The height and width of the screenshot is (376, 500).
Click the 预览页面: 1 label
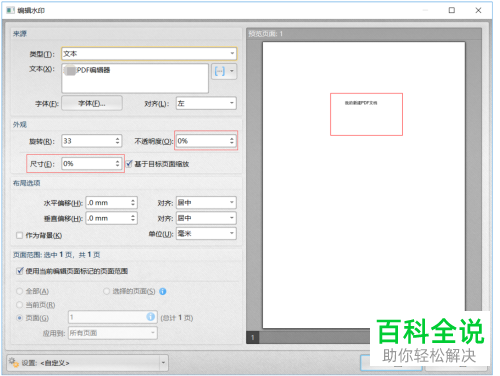266,34
